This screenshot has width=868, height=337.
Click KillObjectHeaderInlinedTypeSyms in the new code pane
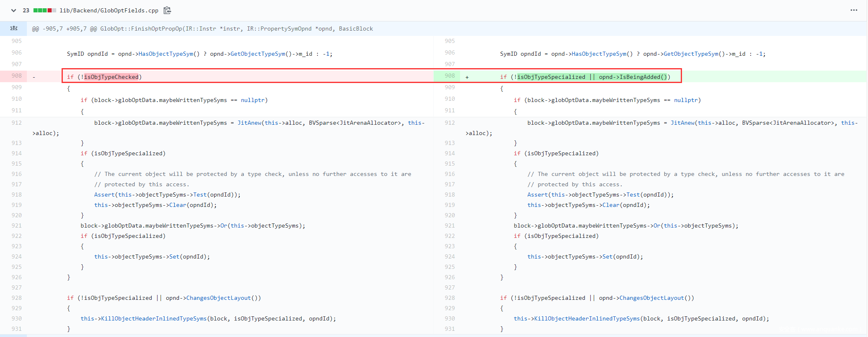[x=587, y=318]
